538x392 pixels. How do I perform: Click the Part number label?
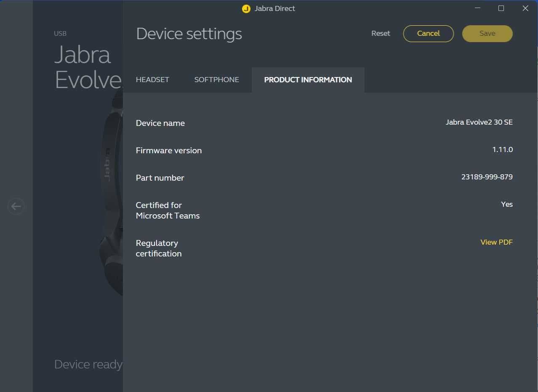160,178
